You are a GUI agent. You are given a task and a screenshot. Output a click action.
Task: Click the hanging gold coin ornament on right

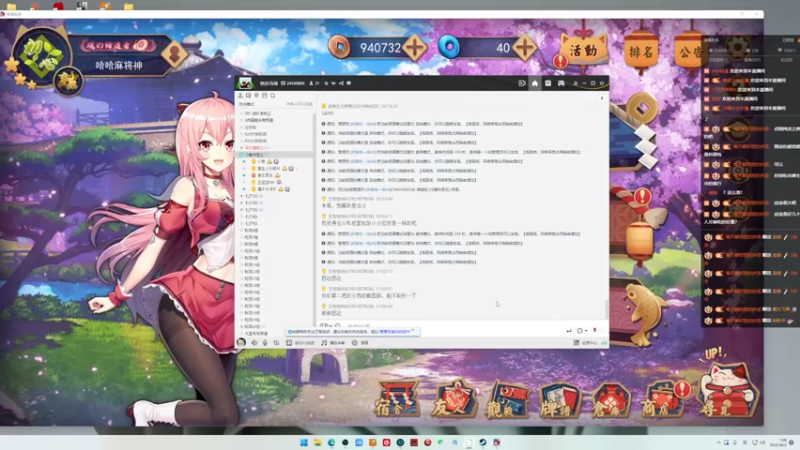641,108
